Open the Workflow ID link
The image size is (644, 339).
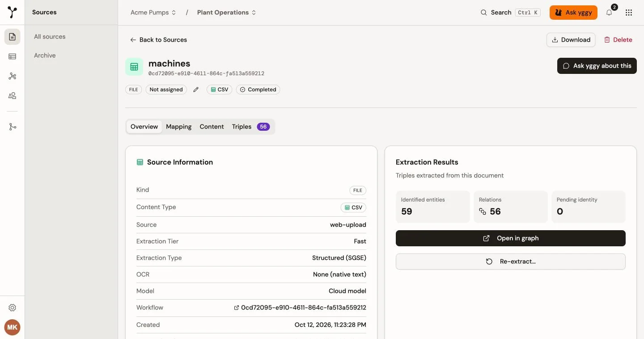(x=300, y=308)
